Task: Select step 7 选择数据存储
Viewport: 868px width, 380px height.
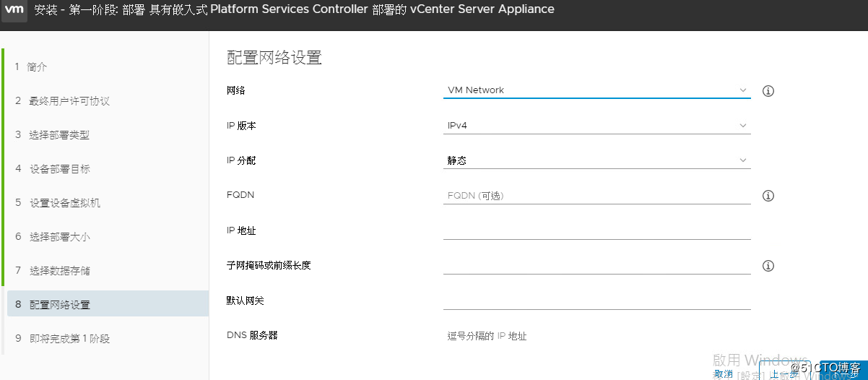Action: coord(59,271)
